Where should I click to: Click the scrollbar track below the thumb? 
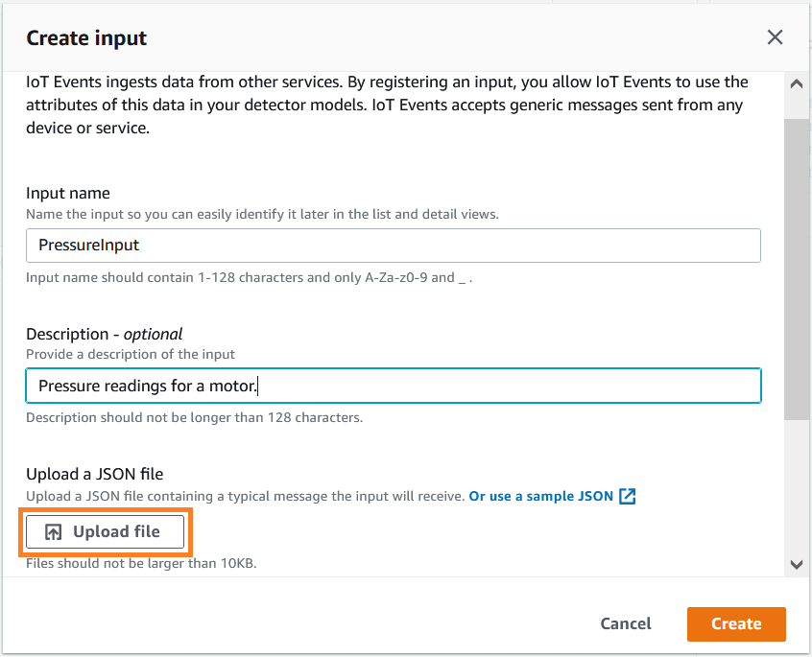pyautogui.click(x=796, y=489)
